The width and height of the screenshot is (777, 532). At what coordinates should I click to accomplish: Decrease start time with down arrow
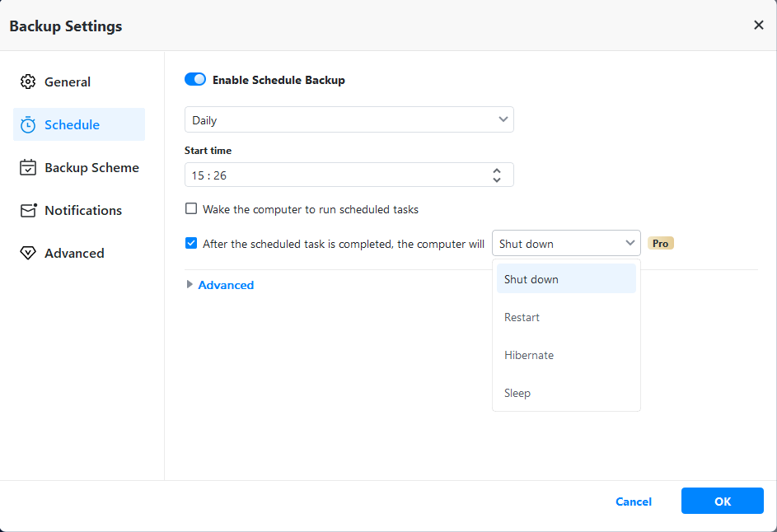(x=496, y=180)
